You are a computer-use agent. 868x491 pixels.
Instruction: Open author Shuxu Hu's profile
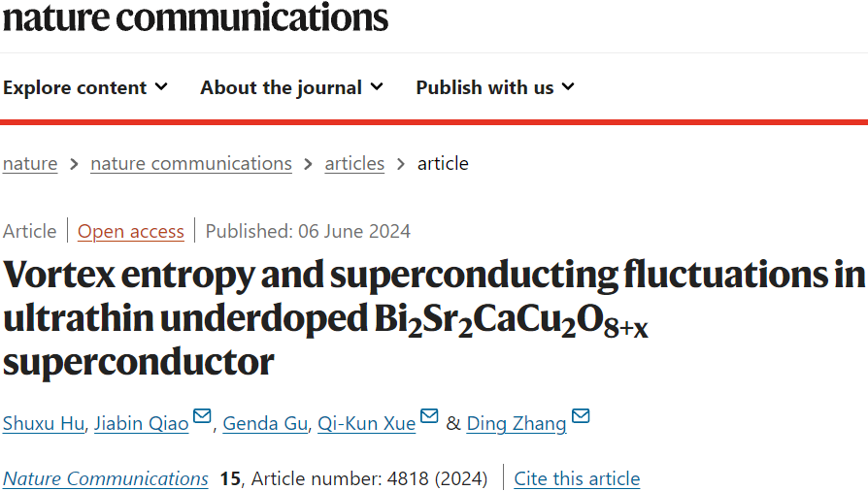tap(43, 423)
